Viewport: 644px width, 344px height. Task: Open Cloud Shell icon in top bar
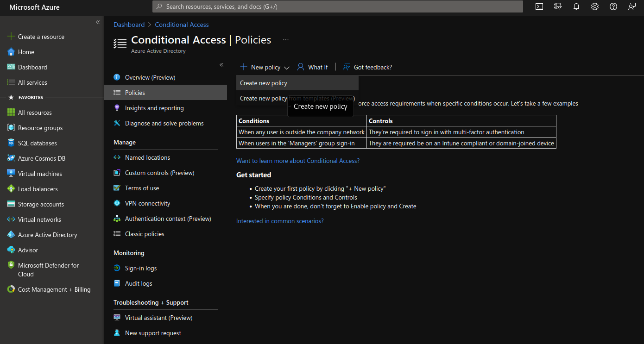click(x=539, y=6)
